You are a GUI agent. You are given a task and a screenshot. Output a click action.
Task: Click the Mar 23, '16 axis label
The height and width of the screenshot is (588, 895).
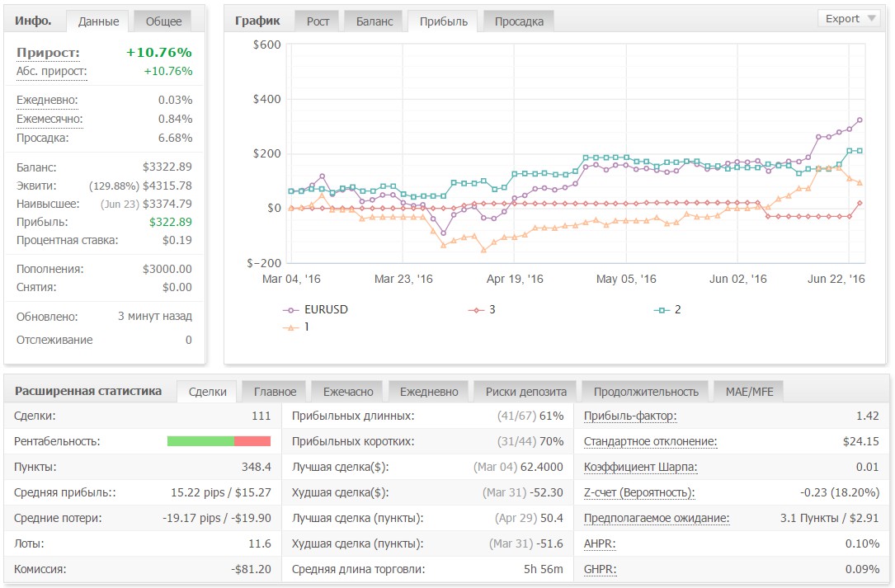coord(403,280)
